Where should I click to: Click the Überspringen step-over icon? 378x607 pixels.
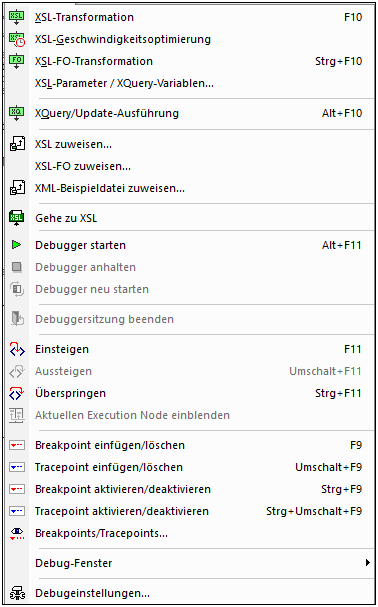tap(17, 393)
